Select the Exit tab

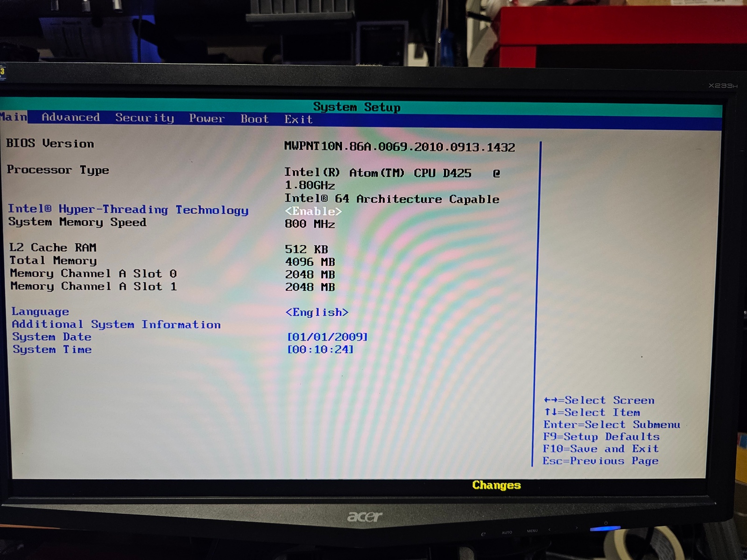click(298, 119)
